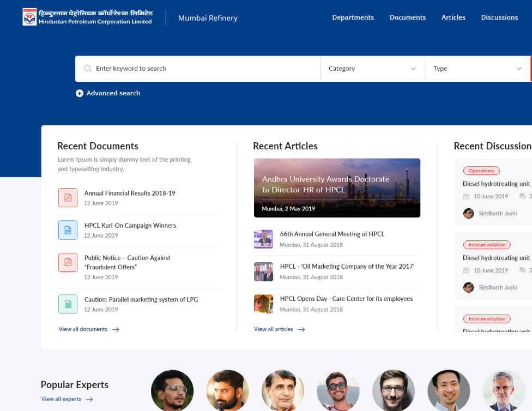Navigate to Articles in top navigation
532x411 pixels.
(x=453, y=17)
